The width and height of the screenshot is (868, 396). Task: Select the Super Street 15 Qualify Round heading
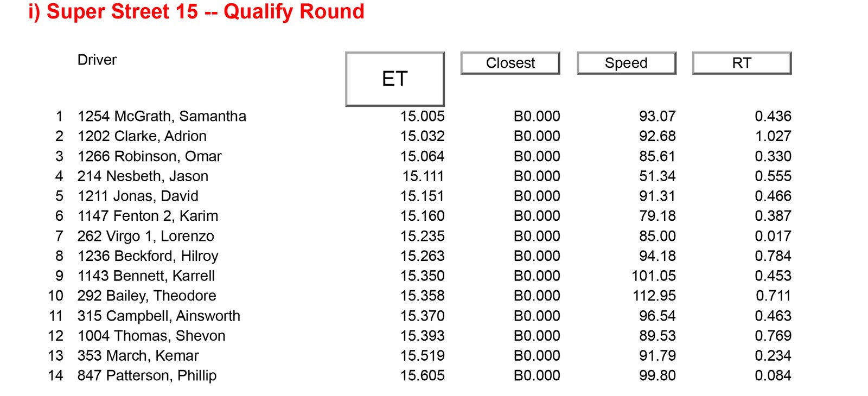196,12
